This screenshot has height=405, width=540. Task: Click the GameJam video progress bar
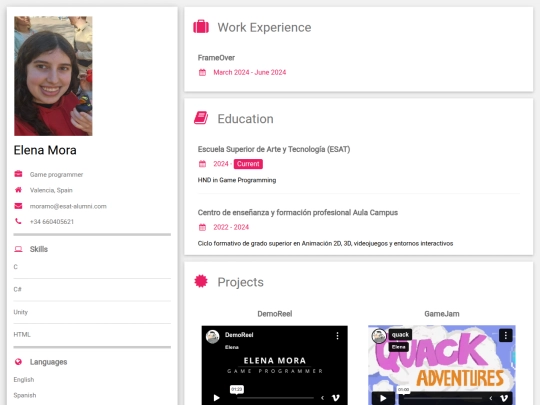click(442, 398)
